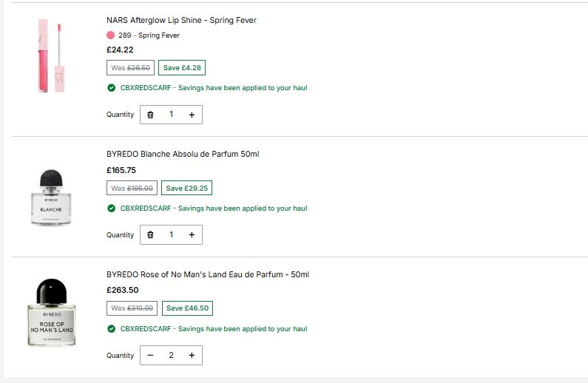This screenshot has height=383, width=588.
Task: Click the Save £29.25 badge
Action: click(x=186, y=188)
